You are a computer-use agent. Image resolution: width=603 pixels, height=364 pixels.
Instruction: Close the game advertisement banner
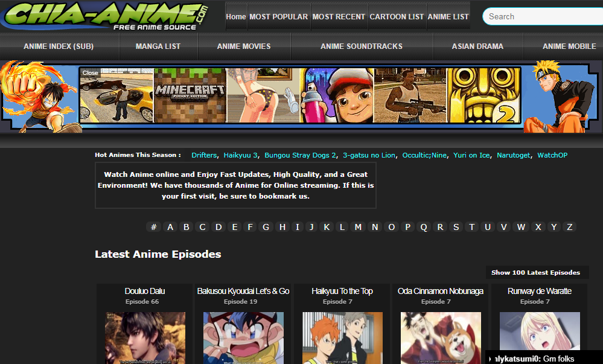pyautogui.click(x=90, y=72)
